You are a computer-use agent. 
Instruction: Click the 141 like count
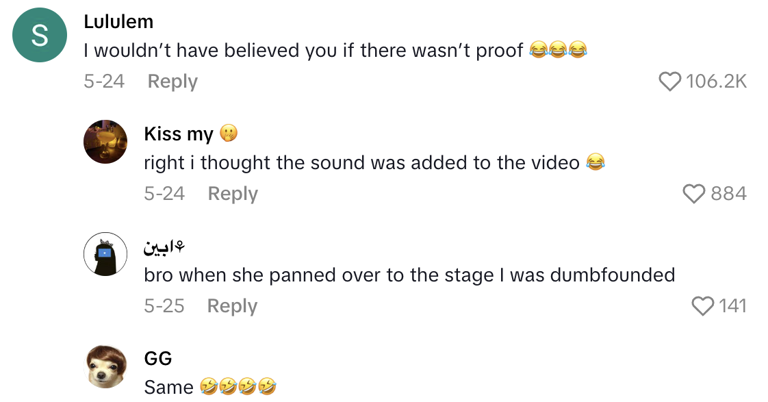(733, 306)
